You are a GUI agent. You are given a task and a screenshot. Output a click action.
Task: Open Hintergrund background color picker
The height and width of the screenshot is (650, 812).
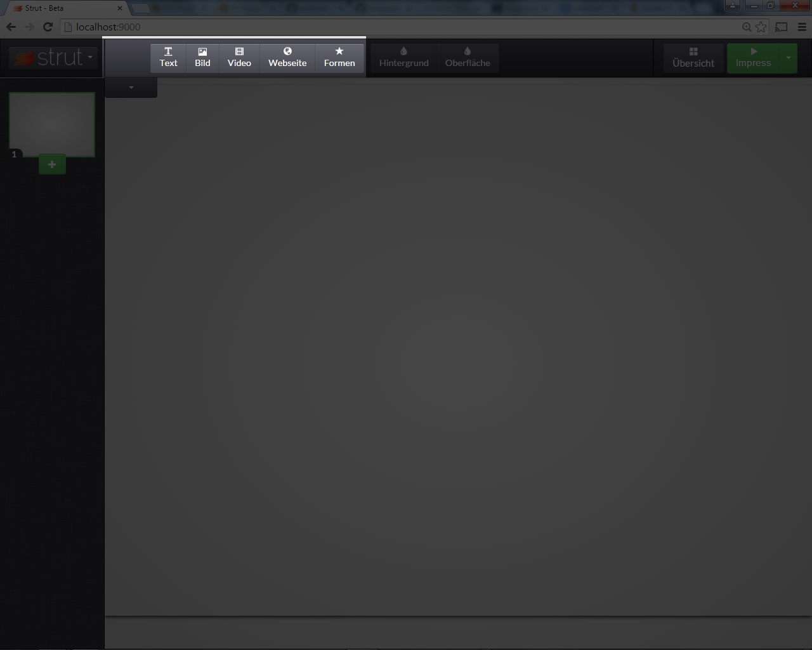pos(403,57)
